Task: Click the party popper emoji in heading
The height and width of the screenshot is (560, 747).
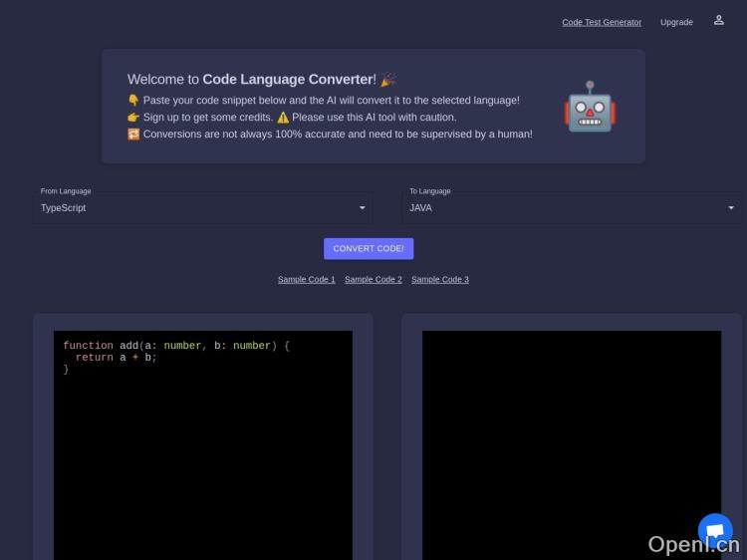Action: click(388, 80)
